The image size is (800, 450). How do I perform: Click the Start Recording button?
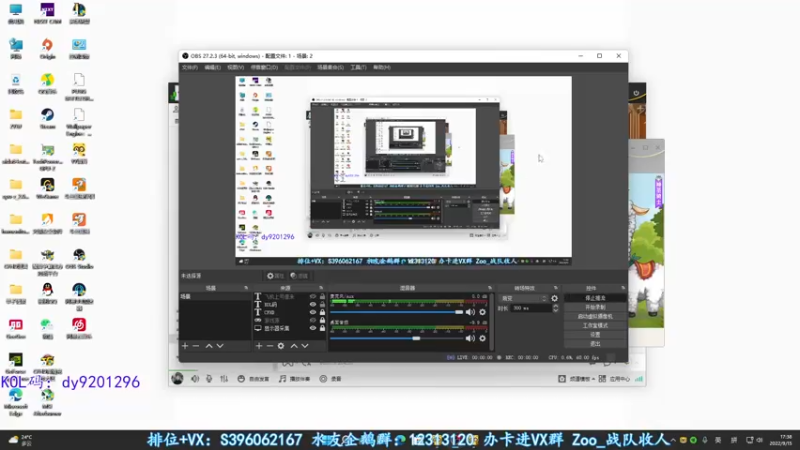[595, 307]
